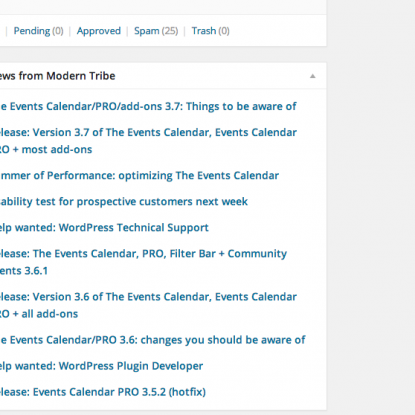The width and height of the screenshot is (415, 415).
Task: Open Version 3.6 release all add-ons link
Action: pyautogui.click(x=148, y=305)
